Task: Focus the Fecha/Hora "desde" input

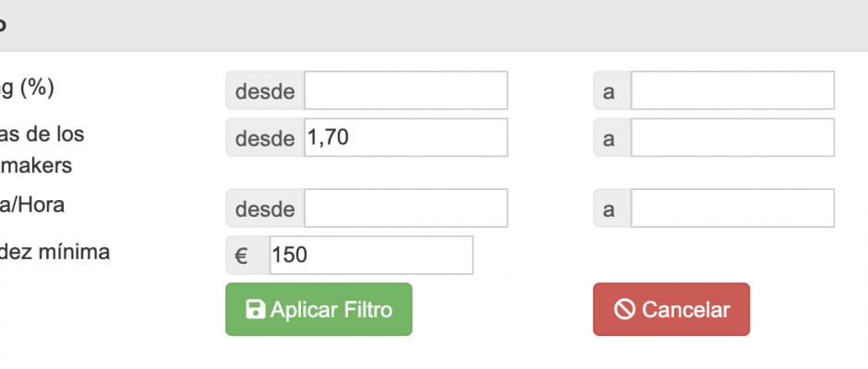Action: pos(405,208)
